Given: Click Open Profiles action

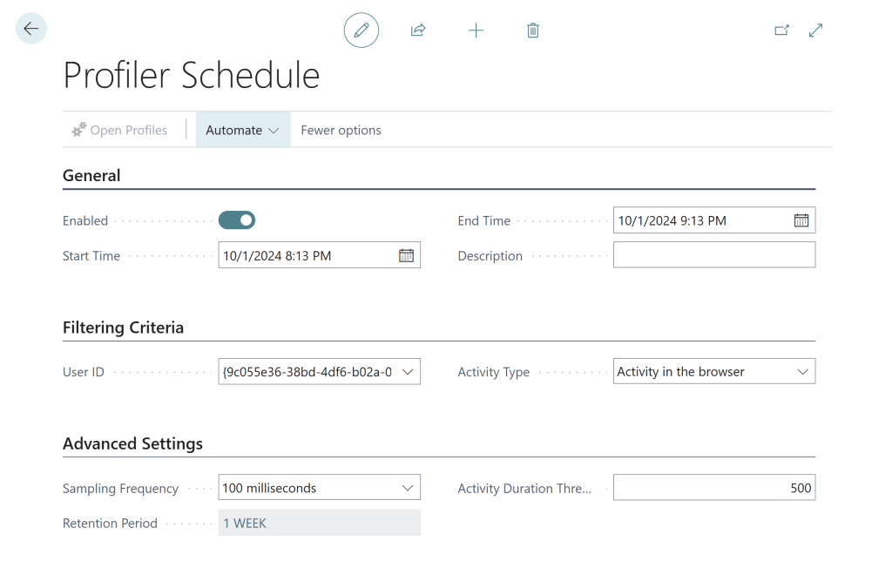Looking at the screenshot, I should (119, 130).
